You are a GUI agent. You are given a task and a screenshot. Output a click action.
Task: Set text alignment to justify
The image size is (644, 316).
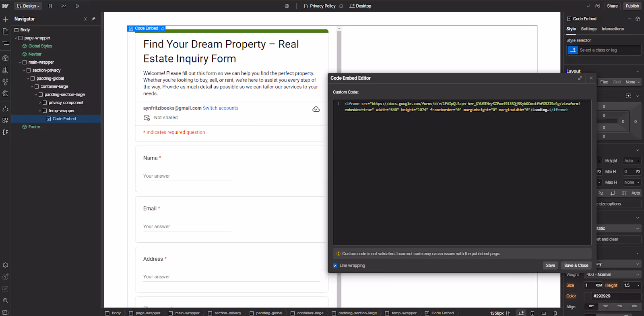634,307
